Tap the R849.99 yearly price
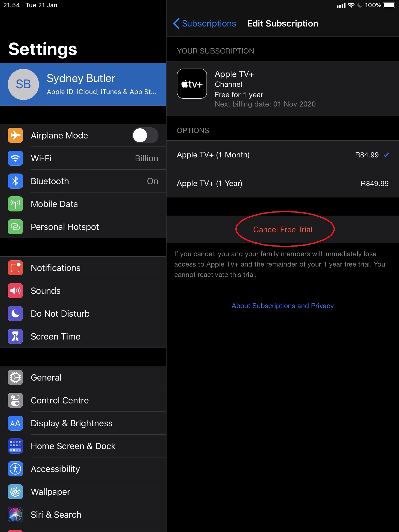Image resolution: width=399 pixels, height=532 pixels. 375,183
